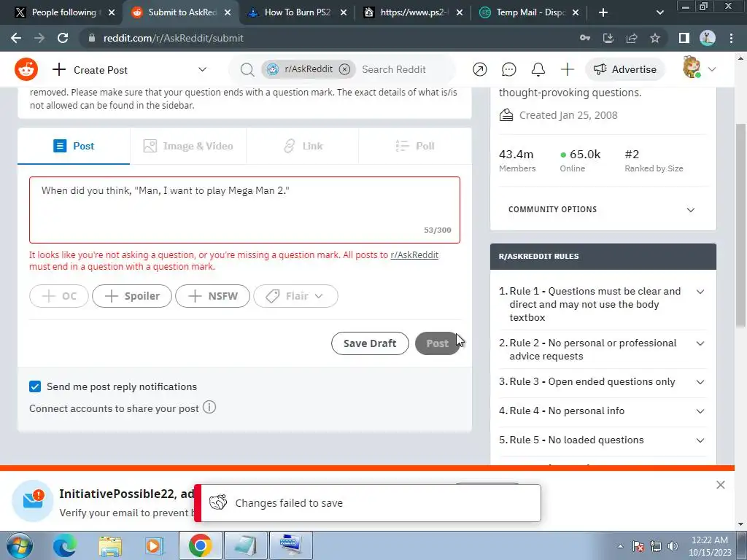Click the Post submit button
747x560 pixels.
[437, 343]
